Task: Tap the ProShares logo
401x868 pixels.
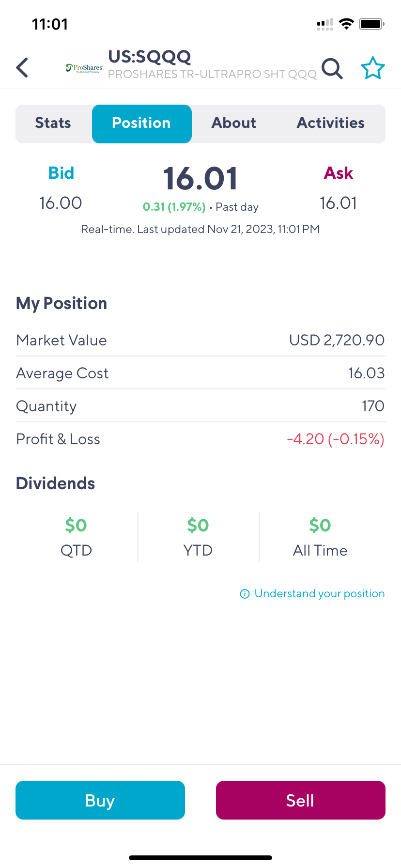Action: tap(84, 68)
